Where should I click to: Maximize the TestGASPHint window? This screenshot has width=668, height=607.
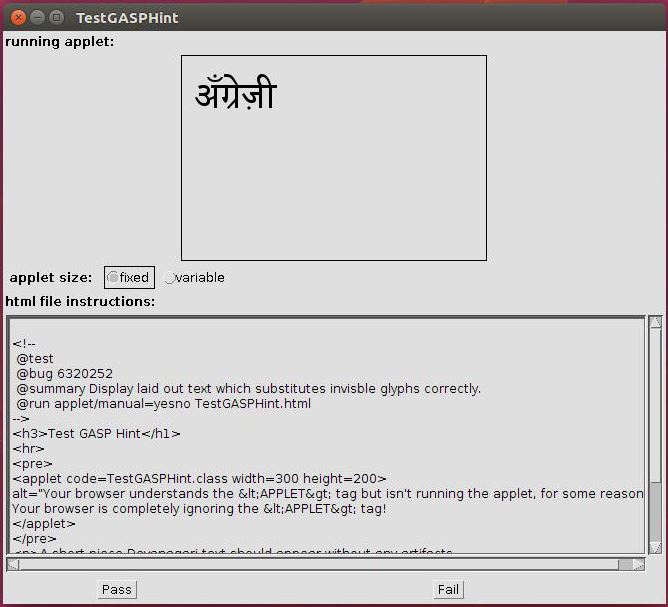[x=56, y=17]
